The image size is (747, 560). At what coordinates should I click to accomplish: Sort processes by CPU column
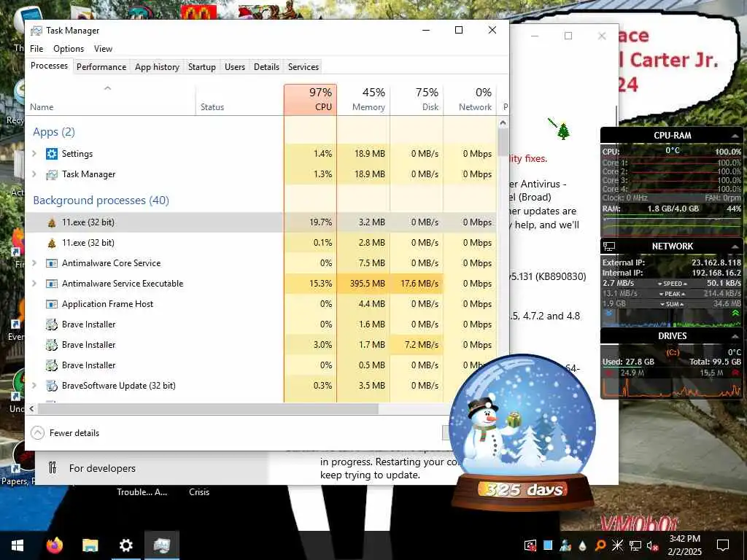coord(310,99)
